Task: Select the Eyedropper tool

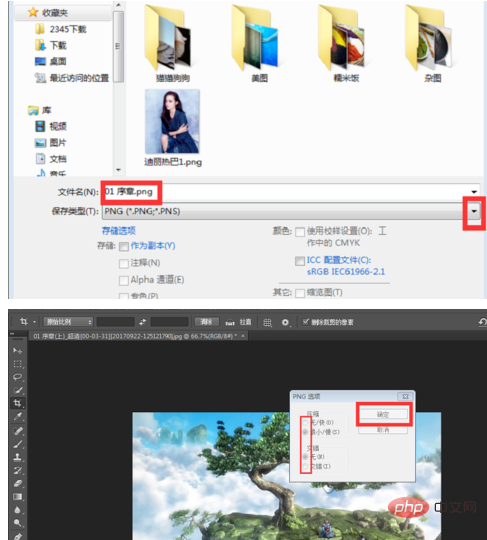Action: 17,416
